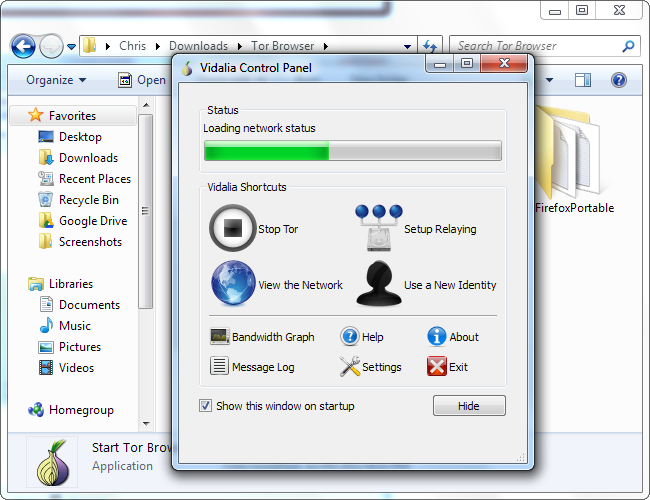The width and height of the screenshot is (650, 500).
Task: Click the loading network status progress bar
Action: point(353,150)
